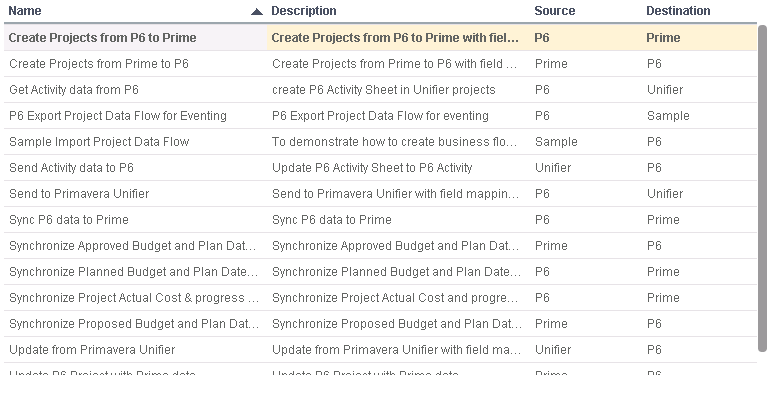The width and height of the screenshot is (778, 408).
Task: Select Sync P6 data to Prime row
Action: click(68, 220)
